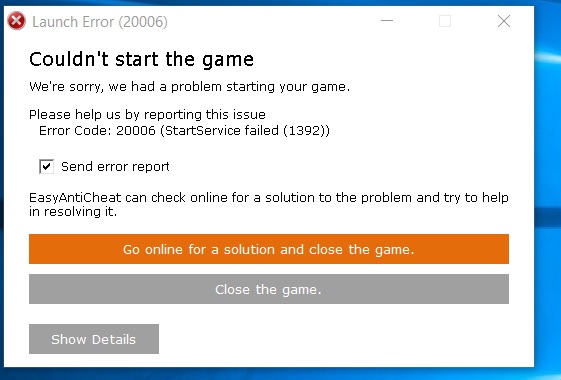Click the red error icon in title bar
561x380 pixels.
(x=16, y=21)
